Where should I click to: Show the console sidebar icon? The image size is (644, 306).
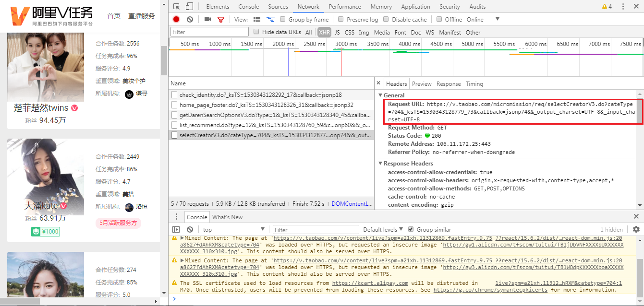tap(176, 230)
